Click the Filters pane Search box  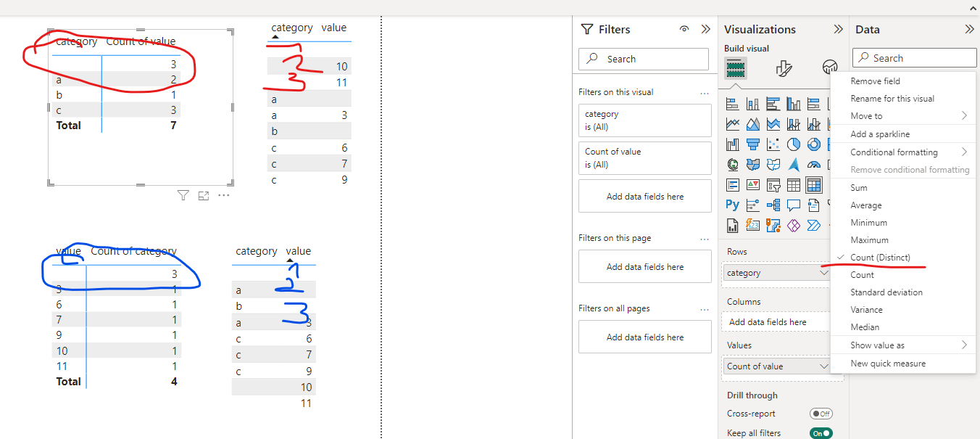[644, 59]
